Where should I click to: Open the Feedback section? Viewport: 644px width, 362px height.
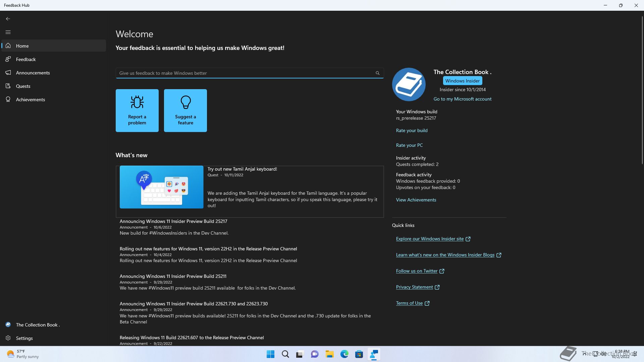[54, 59]
